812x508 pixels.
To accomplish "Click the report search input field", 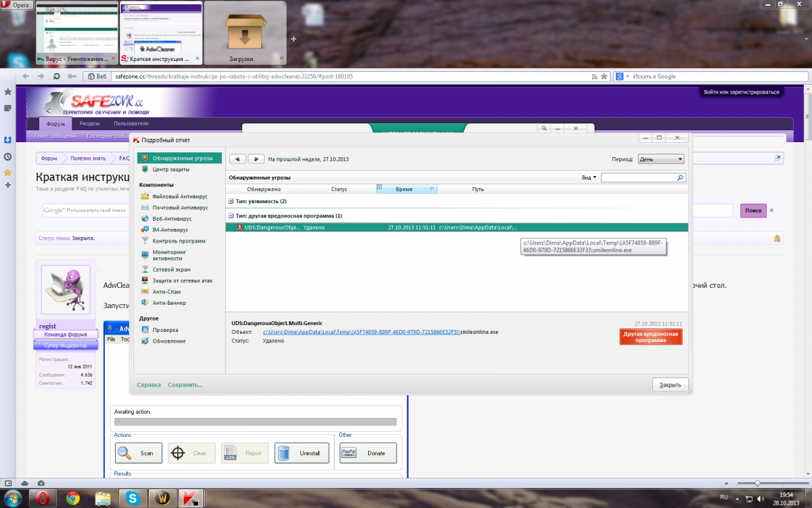I will [639, 177].
